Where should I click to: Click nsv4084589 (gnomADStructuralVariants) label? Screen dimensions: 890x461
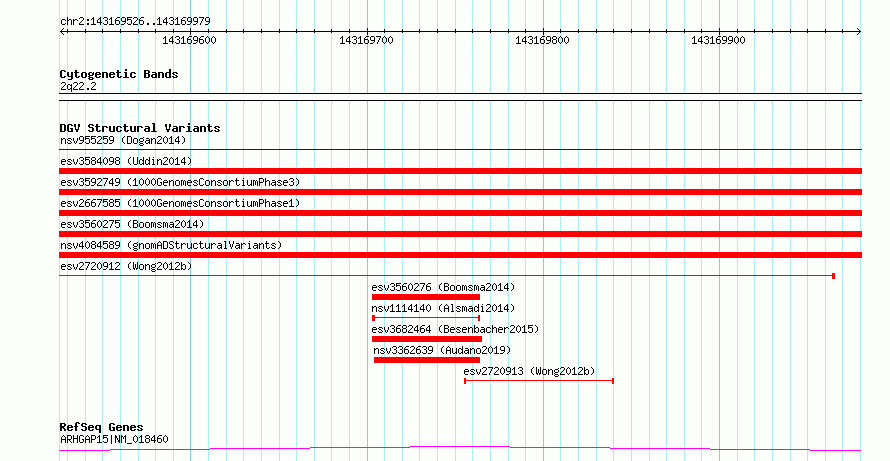[171, 245]
